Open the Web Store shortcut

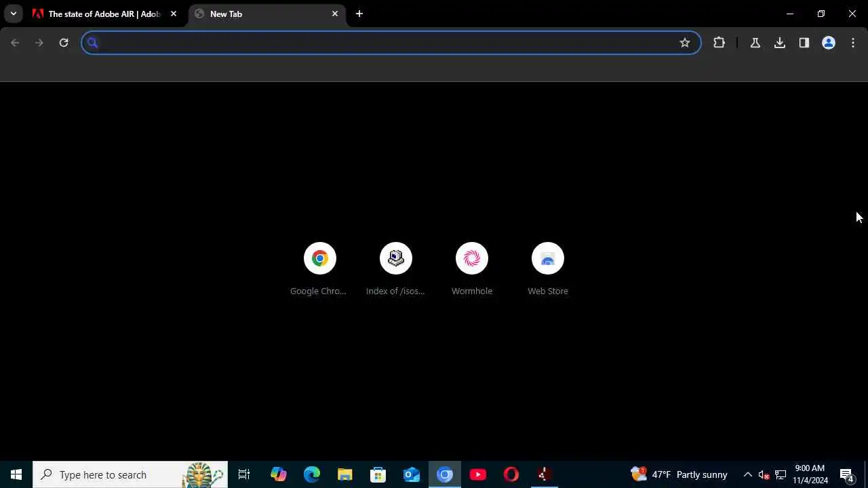tap(548, 269)
